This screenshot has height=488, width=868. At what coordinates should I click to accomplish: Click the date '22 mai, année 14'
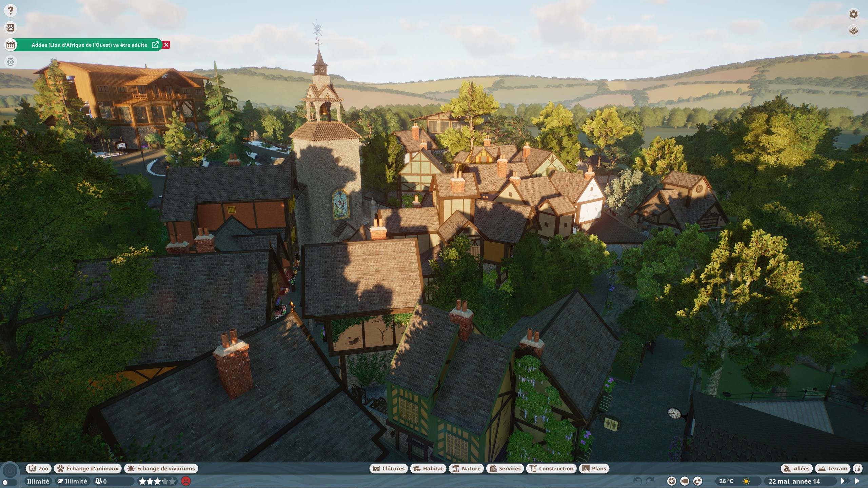click(x=794, y=481)
